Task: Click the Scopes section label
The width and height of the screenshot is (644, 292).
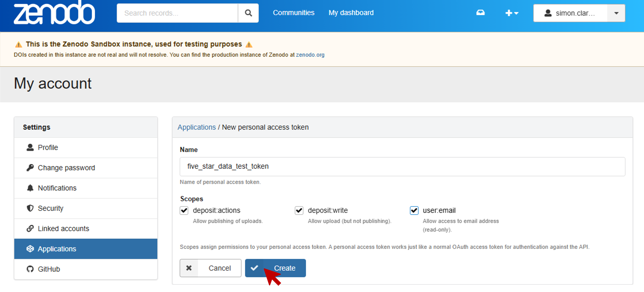Action: (x=192, y=199)
